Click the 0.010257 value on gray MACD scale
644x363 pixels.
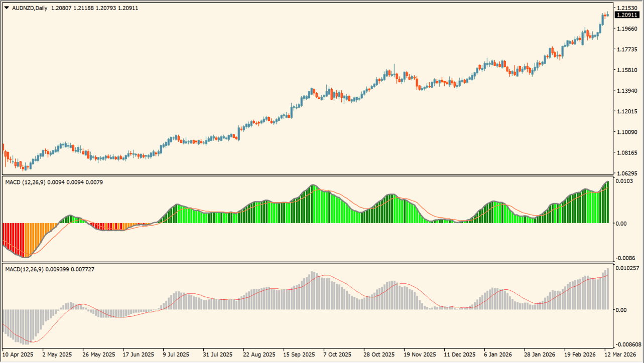(628, 268)
